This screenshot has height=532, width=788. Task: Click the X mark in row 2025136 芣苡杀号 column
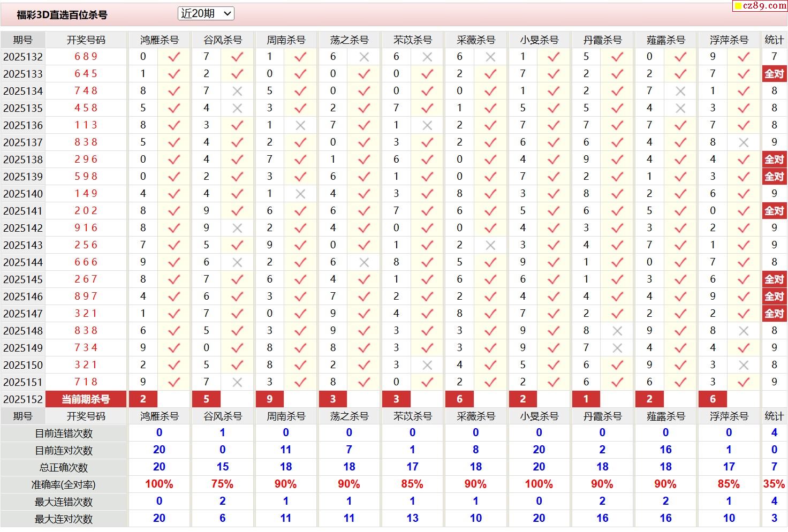click(x=427, y=125)
